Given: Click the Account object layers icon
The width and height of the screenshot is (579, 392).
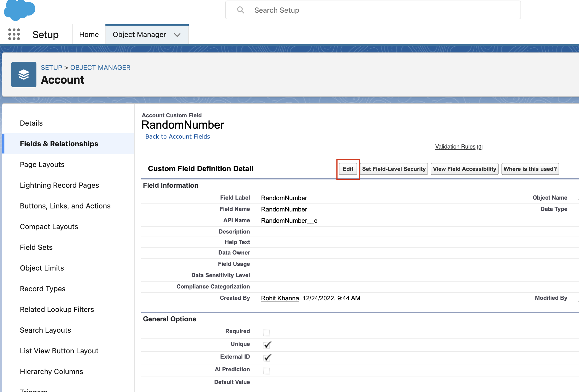Looking at the screenshot, I should 24,75.
